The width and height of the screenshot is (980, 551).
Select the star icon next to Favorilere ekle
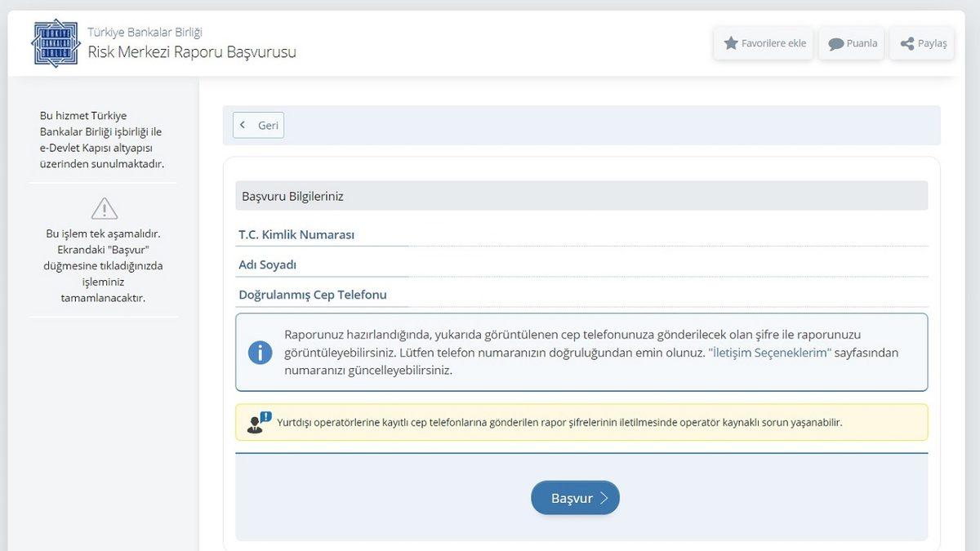pos(731,43)
